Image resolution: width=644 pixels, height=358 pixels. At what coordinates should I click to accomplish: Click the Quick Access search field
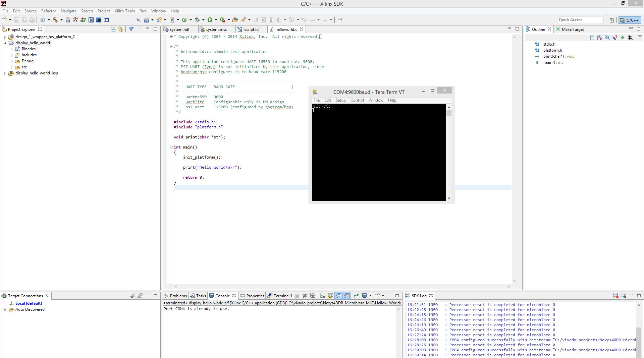580,20
